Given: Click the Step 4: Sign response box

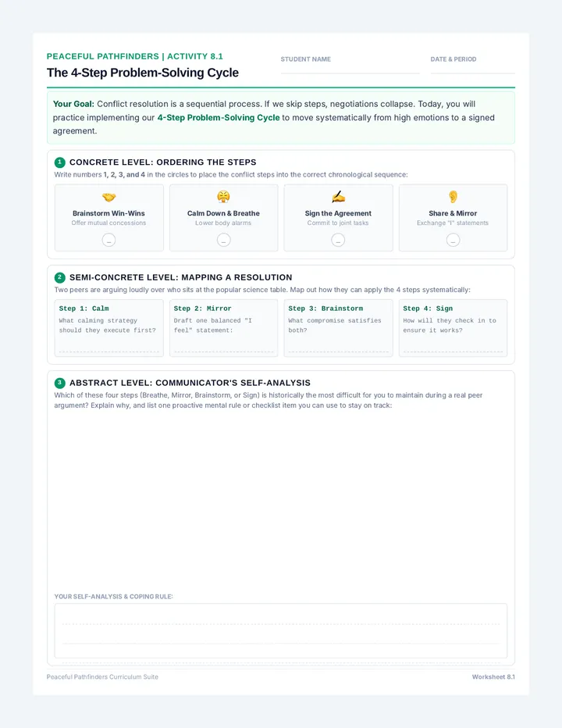Looking at the screenshot, I should click(x=453, y=328).
